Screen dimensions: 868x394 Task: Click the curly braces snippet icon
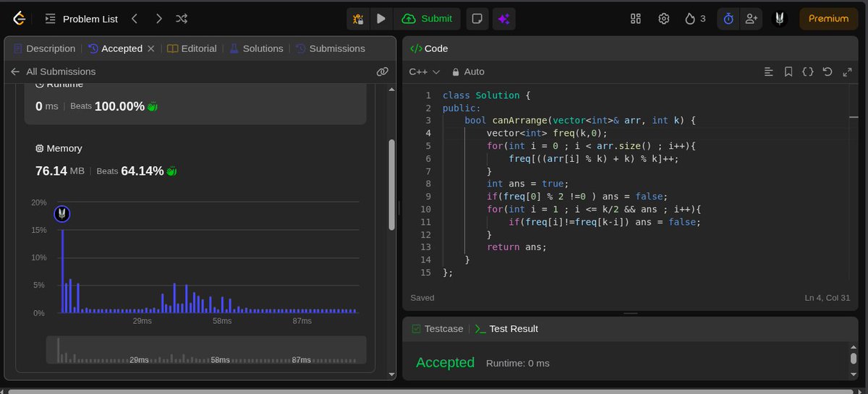(x=808, y=72)
